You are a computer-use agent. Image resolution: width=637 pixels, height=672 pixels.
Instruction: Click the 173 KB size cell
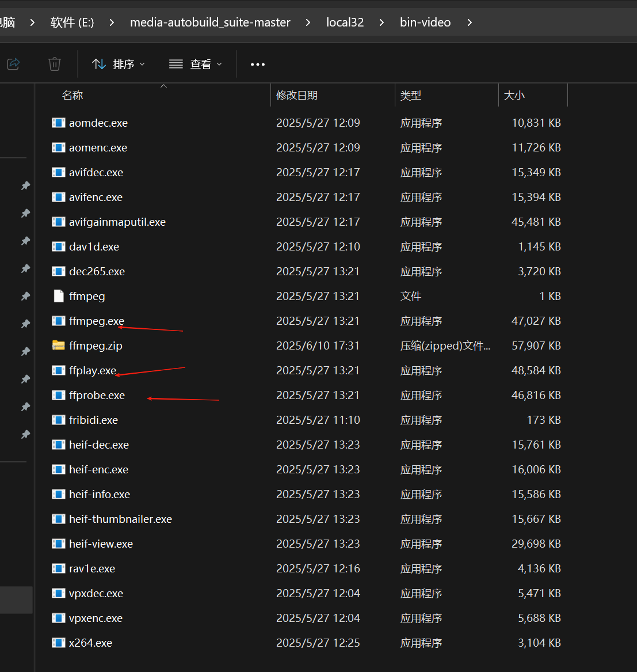(x=544, y=420)
